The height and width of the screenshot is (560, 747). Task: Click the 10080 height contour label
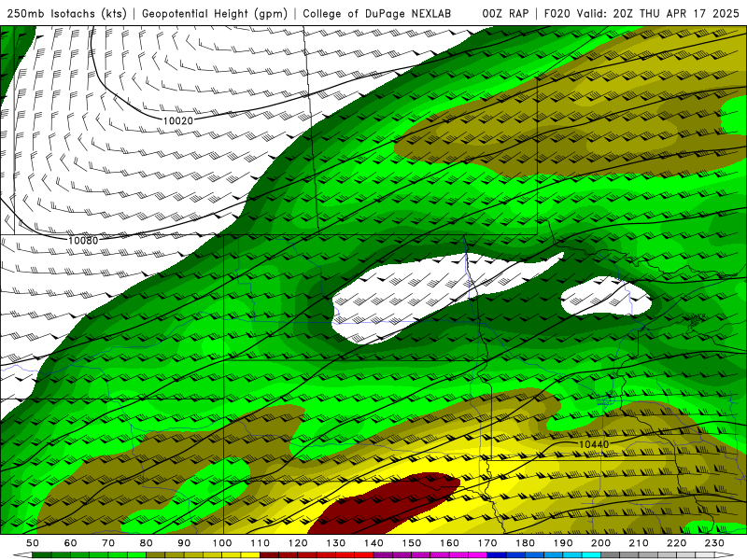pos(83,241)
